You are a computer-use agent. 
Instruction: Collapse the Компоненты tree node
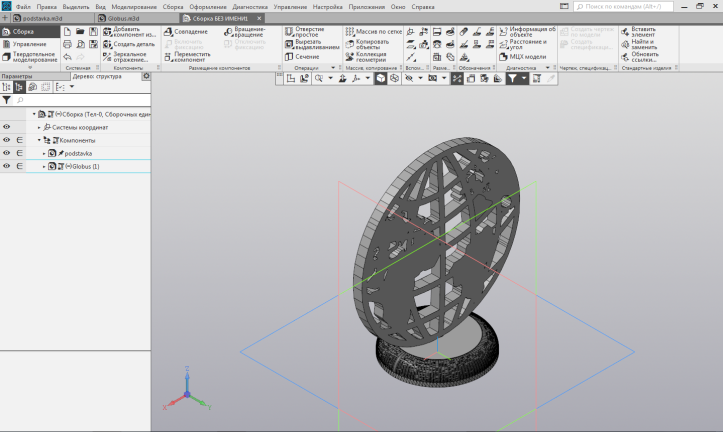point(39,140)
